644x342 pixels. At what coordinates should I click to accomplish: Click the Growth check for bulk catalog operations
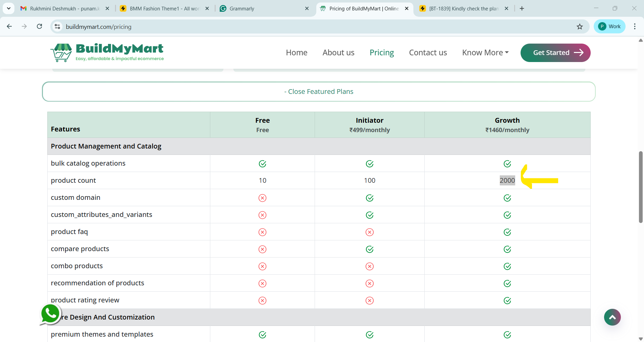coord(507,164)
